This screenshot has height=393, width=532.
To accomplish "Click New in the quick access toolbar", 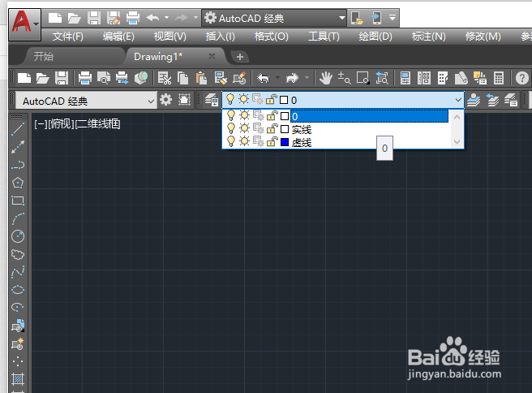I will click(x=55, y=18).
